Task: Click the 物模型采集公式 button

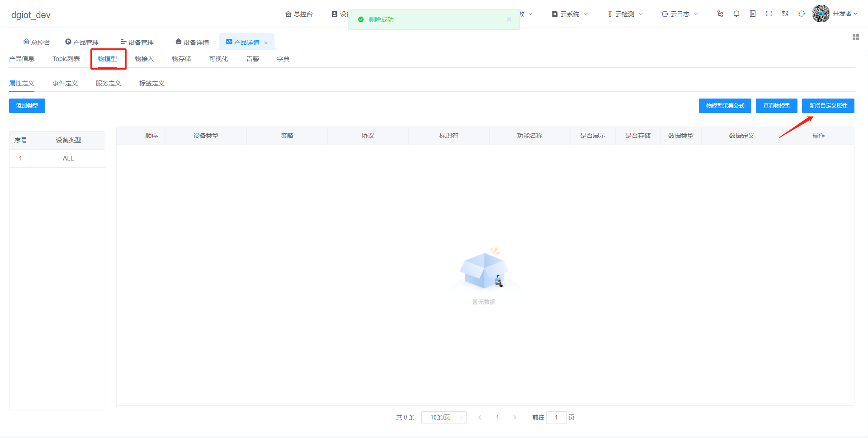Action: [x=725, y=106]
